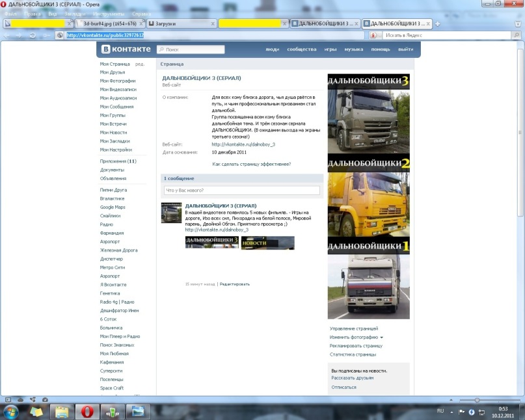
Task: Open Мои Сообщения in the sidebar
Action: (x=116, y=107)
